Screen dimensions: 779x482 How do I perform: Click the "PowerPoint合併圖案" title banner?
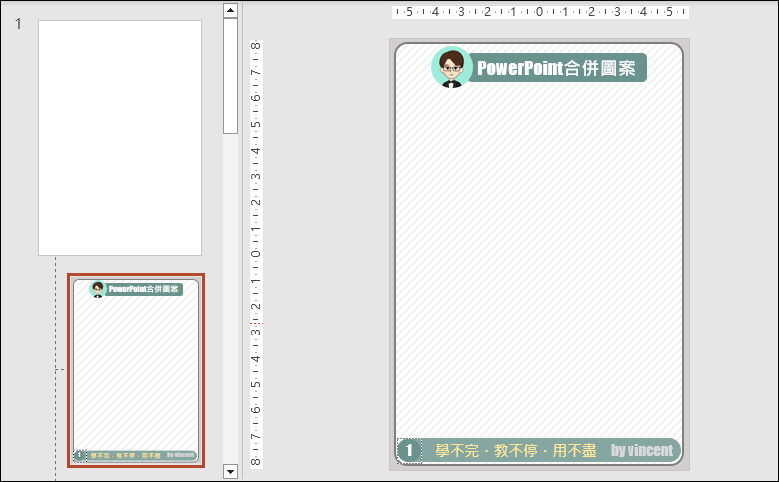pos(557,68)
